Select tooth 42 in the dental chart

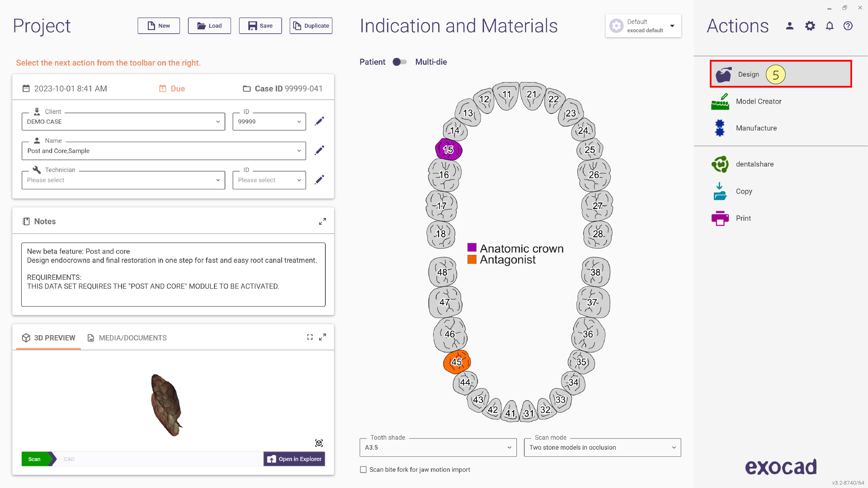(x=493, y=410)
